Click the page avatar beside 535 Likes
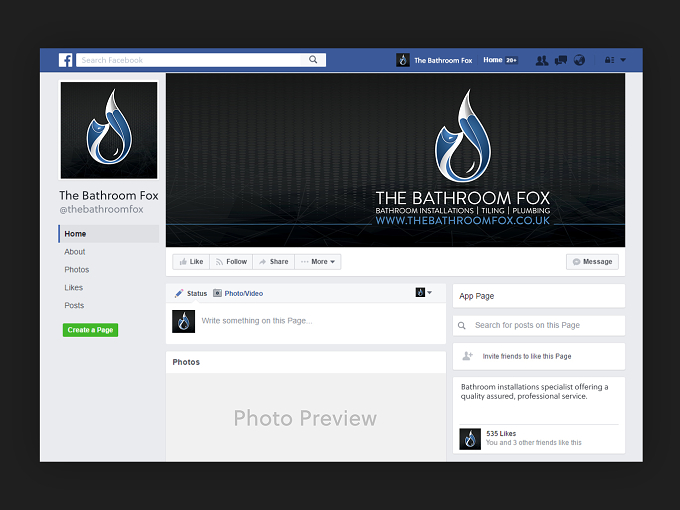The height and width of the screenshot is (510, 680). click(x=470, y=439)
